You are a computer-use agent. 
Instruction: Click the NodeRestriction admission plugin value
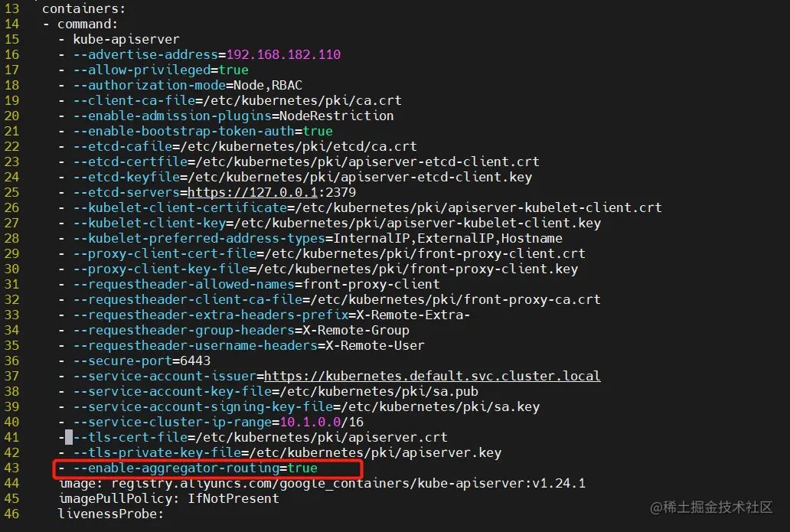pos(337,116)
